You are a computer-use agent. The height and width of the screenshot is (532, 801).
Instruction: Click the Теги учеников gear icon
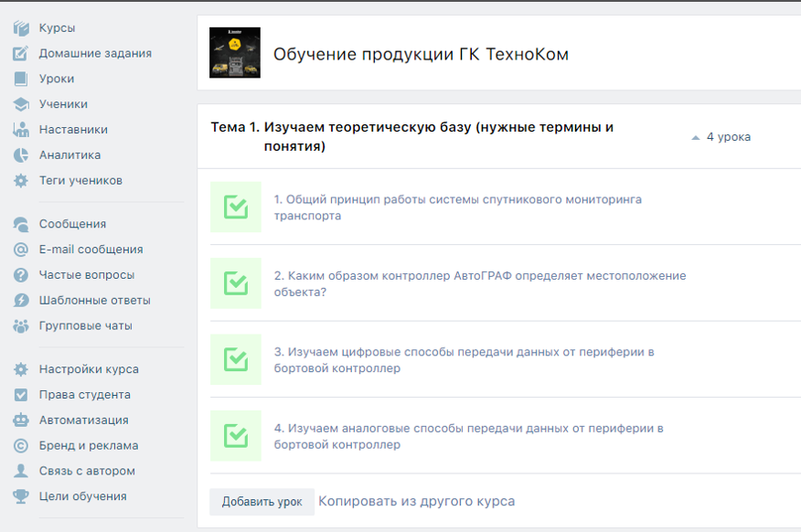(x=21, y=181)
